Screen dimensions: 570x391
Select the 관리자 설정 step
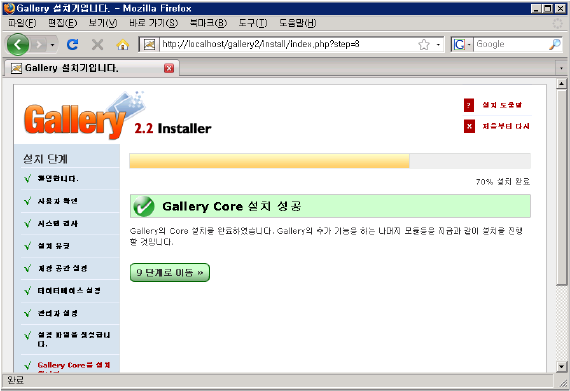click(x=58, y=313)
